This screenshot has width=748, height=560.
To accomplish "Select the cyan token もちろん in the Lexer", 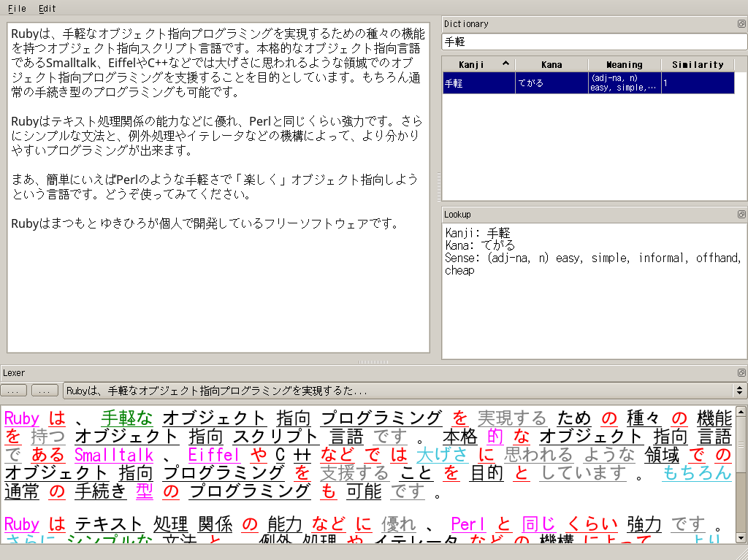I will pyautogui.click(x=697, y=472).
